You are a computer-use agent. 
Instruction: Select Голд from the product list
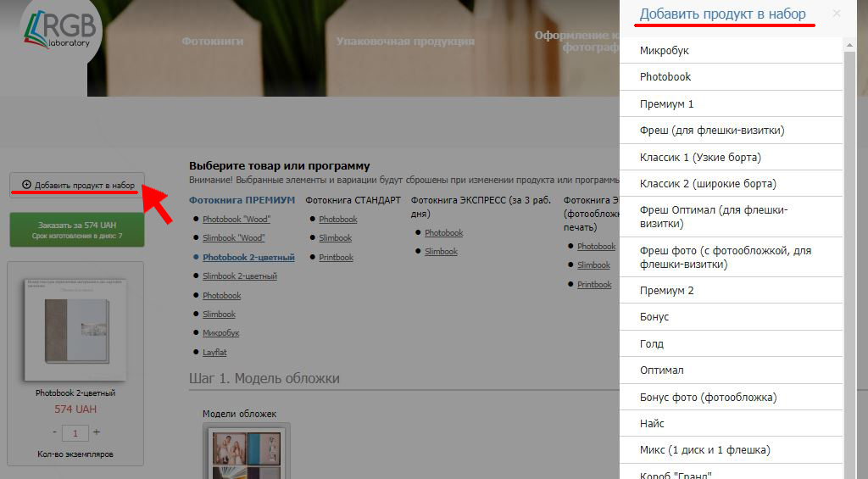tap(652, 344)
